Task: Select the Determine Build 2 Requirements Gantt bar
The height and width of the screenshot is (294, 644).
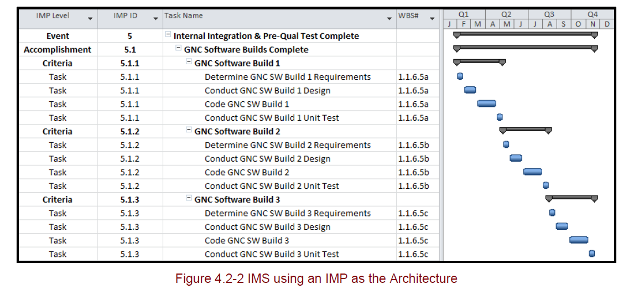Action: point(506,145)
